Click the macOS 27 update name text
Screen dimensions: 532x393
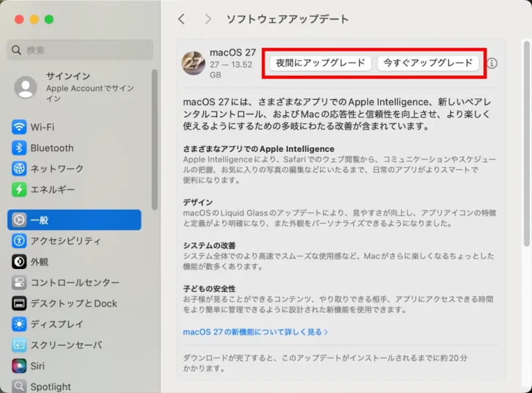coord(233,53)
